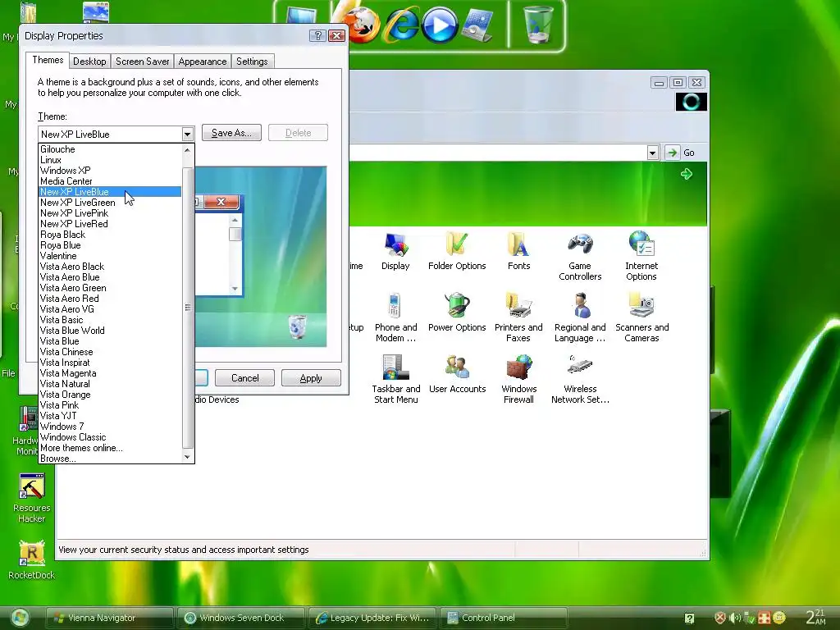
Task: Collapse the Theme combo box arrow
Action: [187, 134]
